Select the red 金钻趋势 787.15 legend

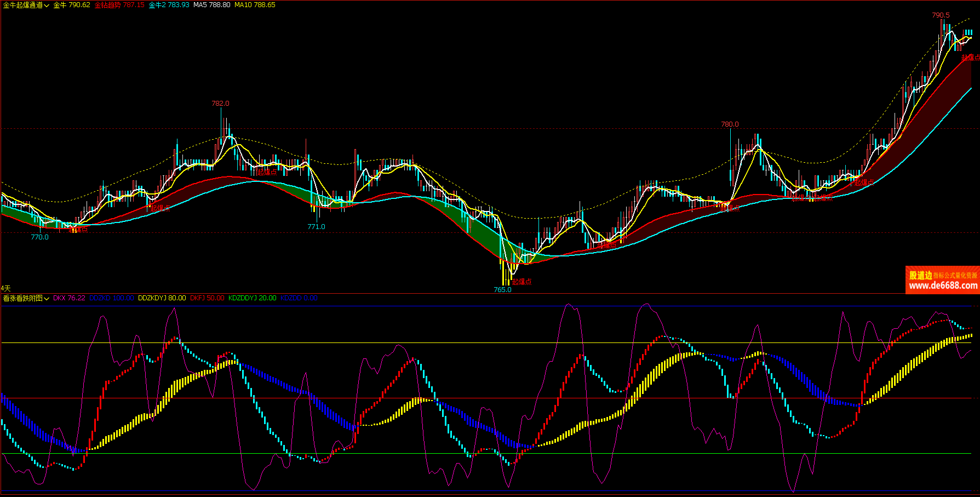tap(119, 5)
